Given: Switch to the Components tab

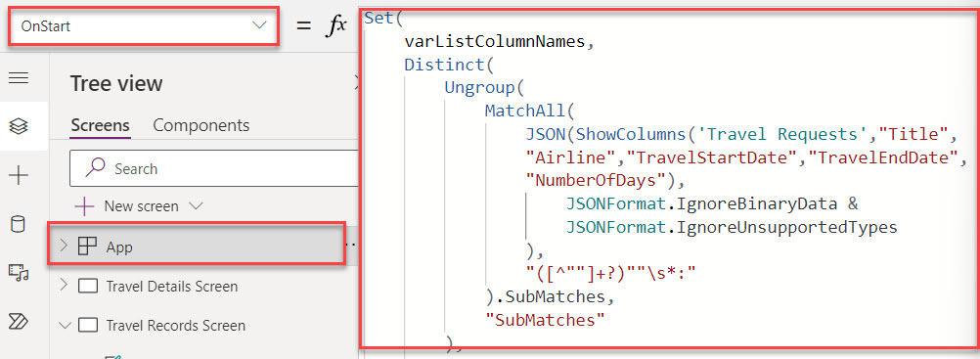Looking at the screenshot, I should coord(201,125).
